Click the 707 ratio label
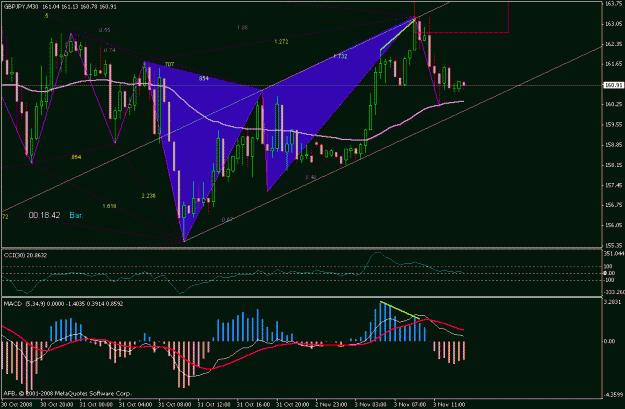625x409 pixels. (x=169, y=64)
